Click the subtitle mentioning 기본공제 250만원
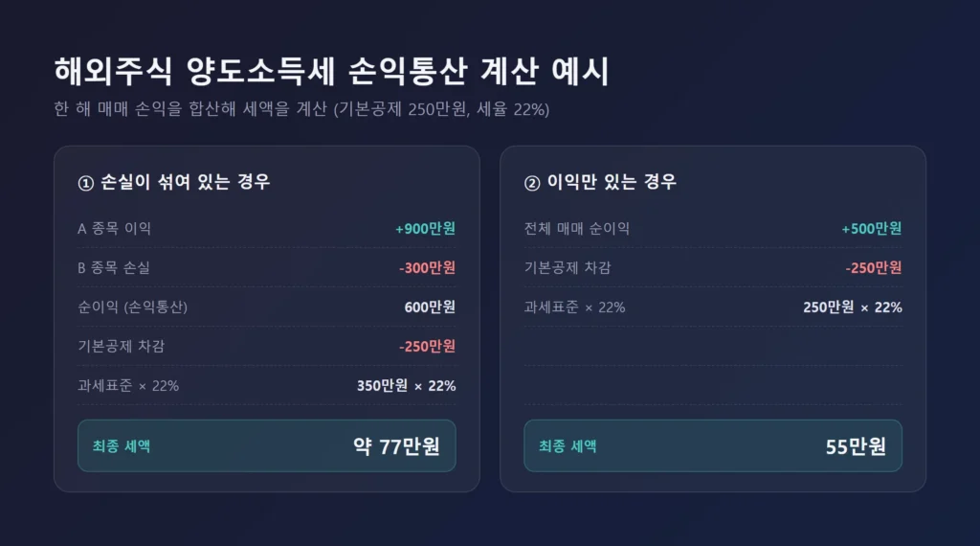980x546 pixels. [x=301, y=109]
